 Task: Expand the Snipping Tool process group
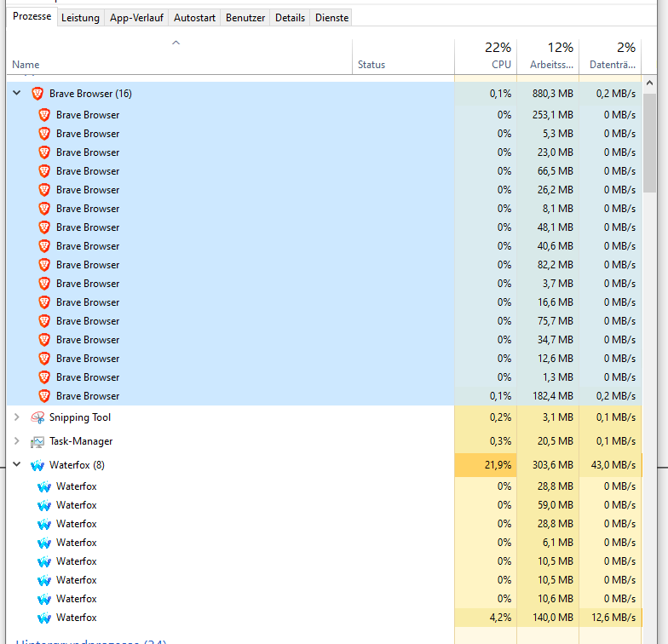[17, 417]
